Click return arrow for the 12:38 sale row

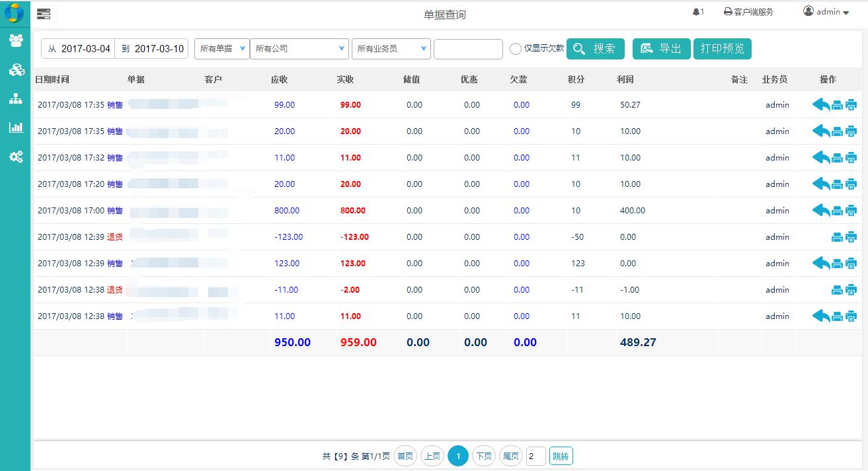(821, 316)
